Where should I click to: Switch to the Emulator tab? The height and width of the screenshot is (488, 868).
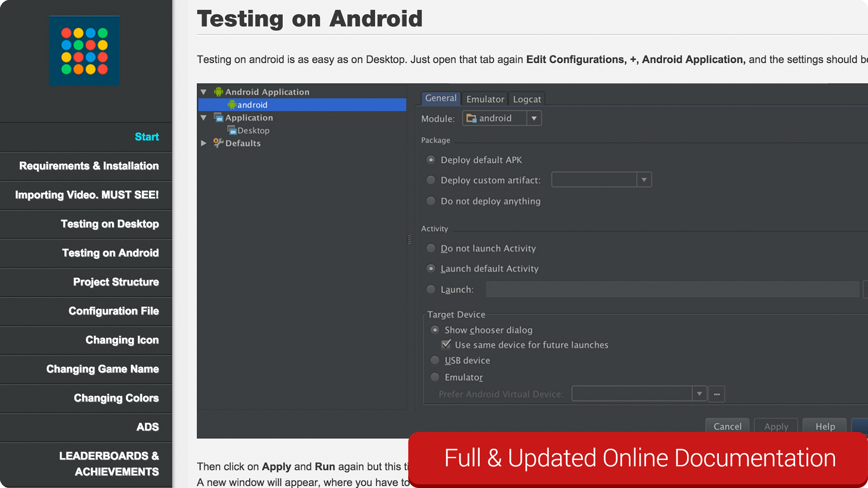click(485, 99)
